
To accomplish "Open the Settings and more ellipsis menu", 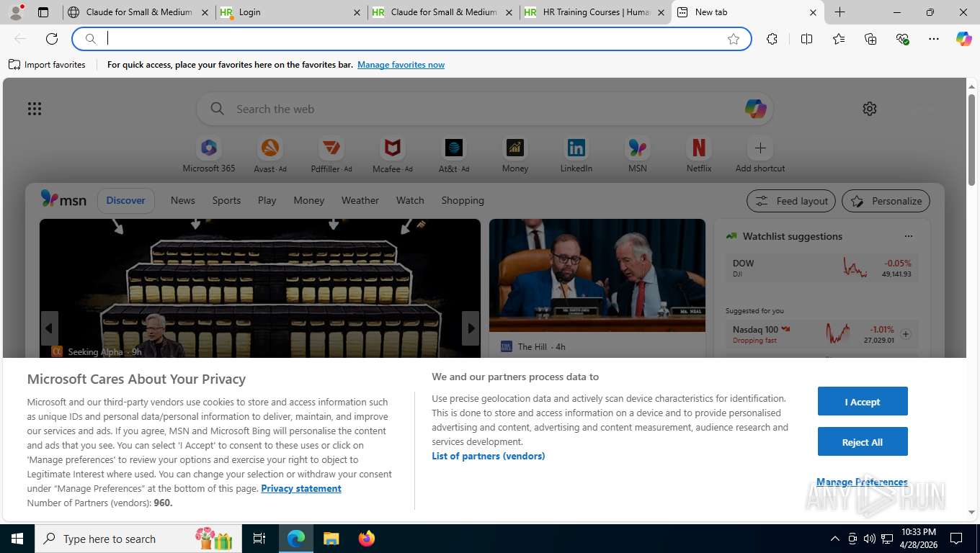I will 934,39.
